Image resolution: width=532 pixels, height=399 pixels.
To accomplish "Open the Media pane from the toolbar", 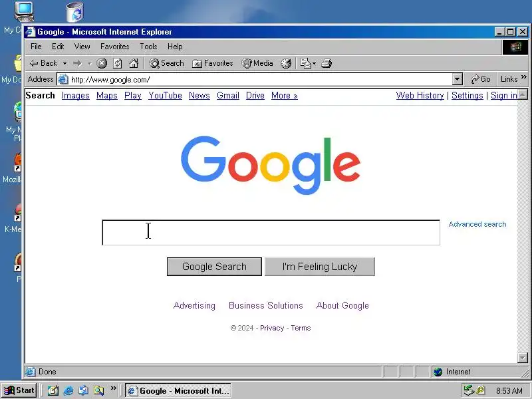I will pos(257,63).
